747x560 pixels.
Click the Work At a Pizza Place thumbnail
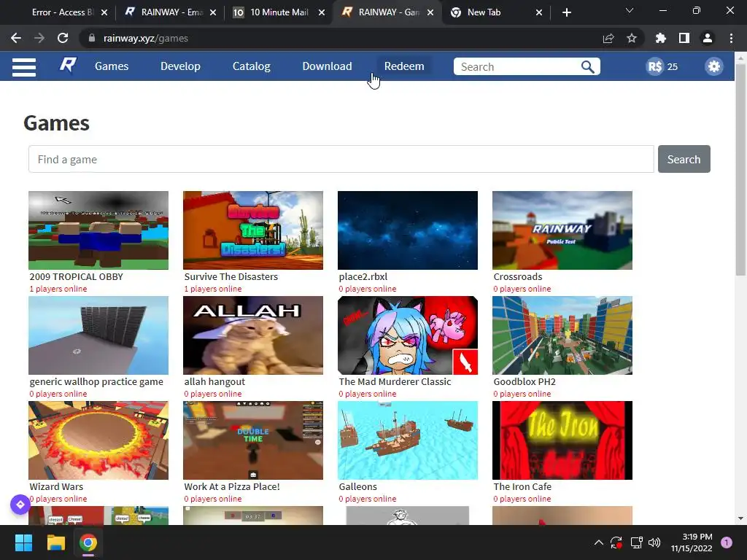click(253, 440)
